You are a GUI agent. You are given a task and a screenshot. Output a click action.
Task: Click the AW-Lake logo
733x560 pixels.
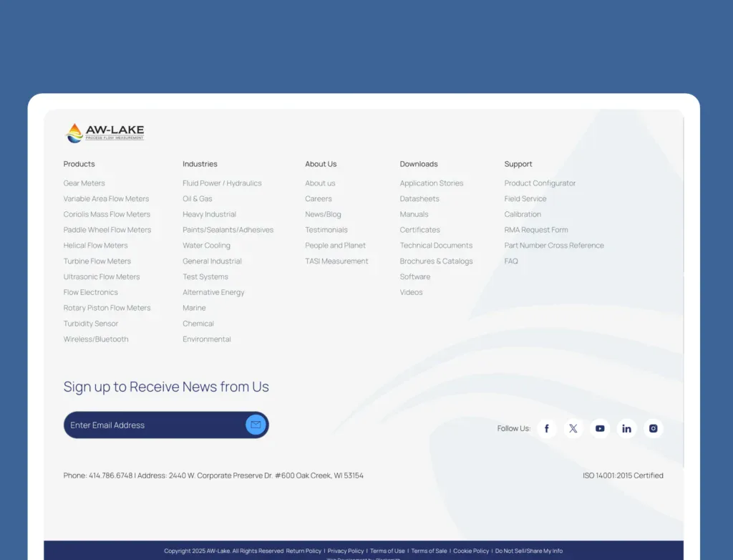click(x=105, y=132)
